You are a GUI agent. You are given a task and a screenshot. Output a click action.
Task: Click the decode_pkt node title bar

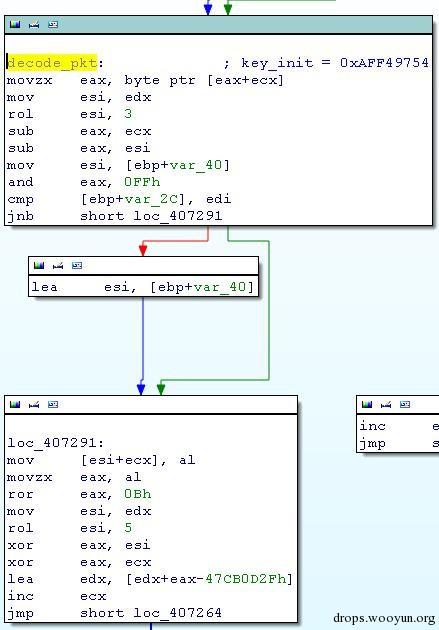click(x=218, y=25)
